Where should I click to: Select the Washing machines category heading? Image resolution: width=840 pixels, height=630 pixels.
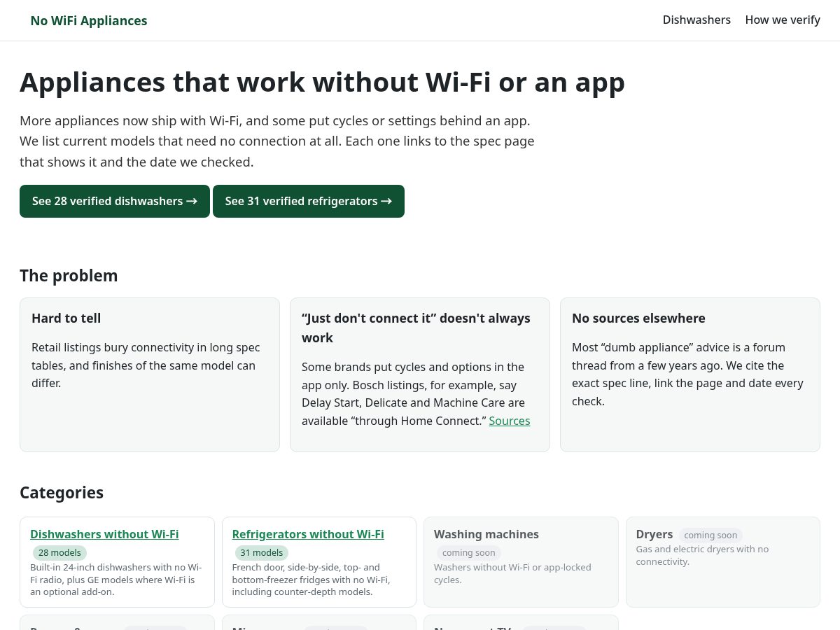pos(486,534)
